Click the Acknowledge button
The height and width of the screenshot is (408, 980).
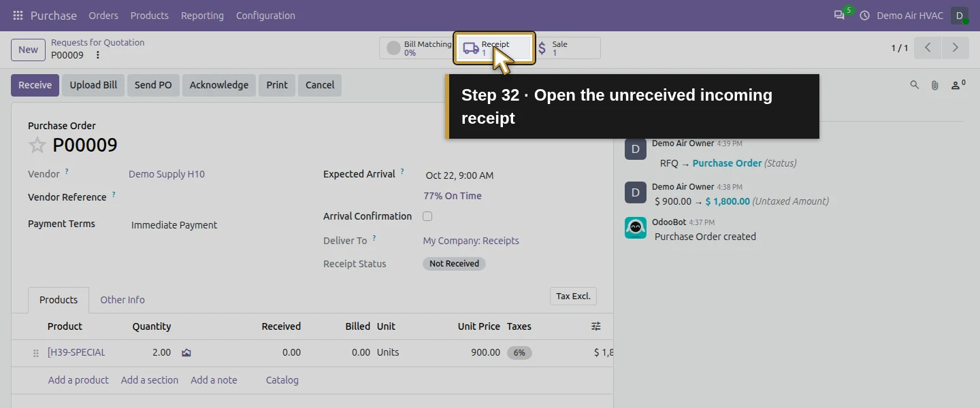pyautogui.click(x=219, y=85)
